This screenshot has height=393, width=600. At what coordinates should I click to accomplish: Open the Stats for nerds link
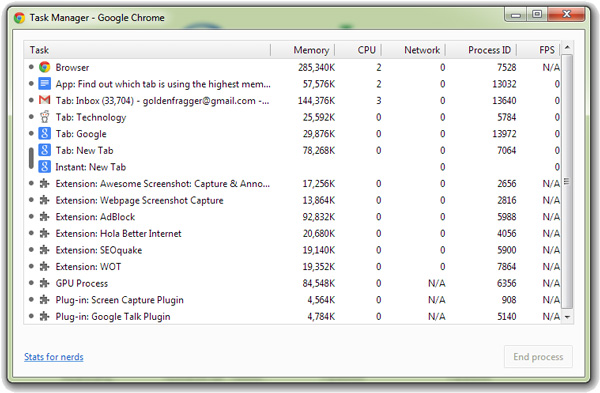pos(54,357)
